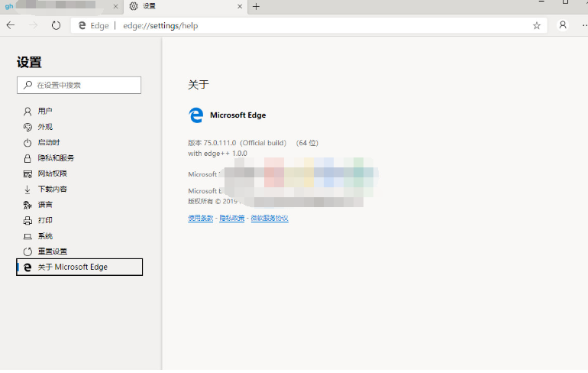The width and height of the screenshot is (588, 373).
Task: Click the 在设置中搜索 search box
Action: click(x=79, y=85)
